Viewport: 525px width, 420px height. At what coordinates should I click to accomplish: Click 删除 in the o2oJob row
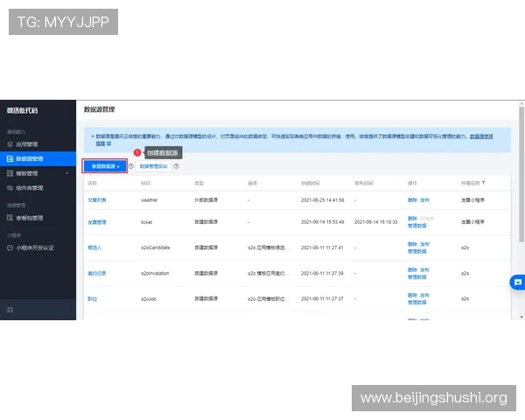[x=412, y=295]
